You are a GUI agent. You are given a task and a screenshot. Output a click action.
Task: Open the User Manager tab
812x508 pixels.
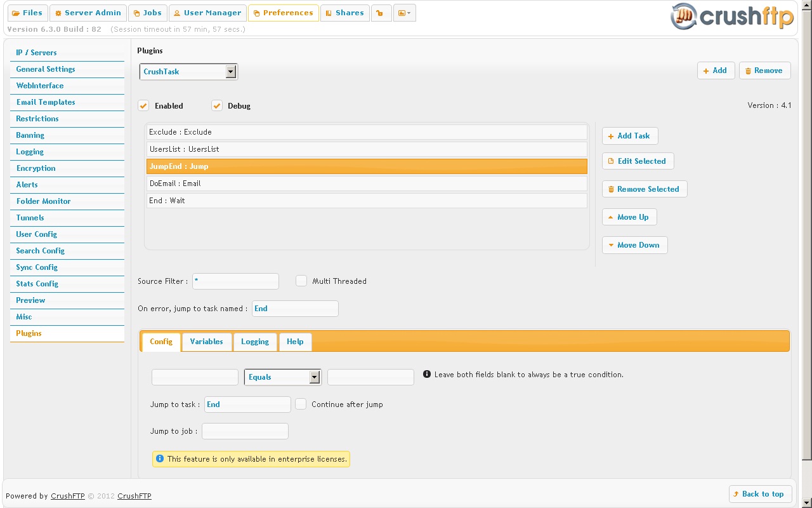207,13
